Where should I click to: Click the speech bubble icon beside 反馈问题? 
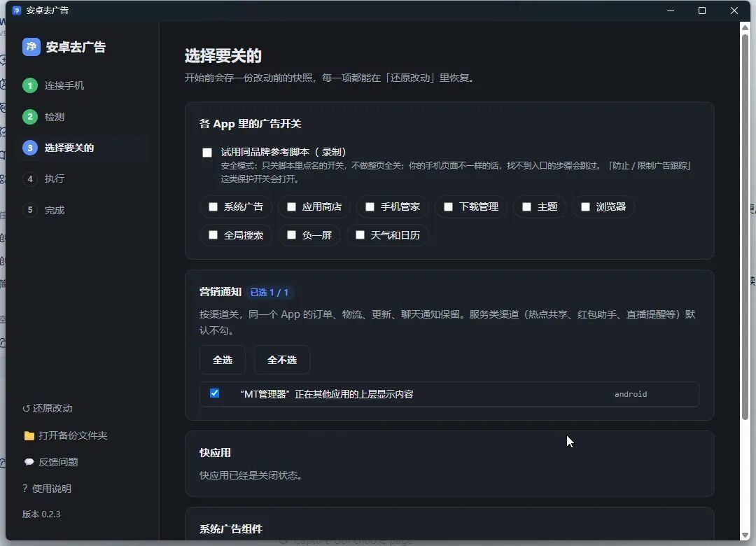29,462
